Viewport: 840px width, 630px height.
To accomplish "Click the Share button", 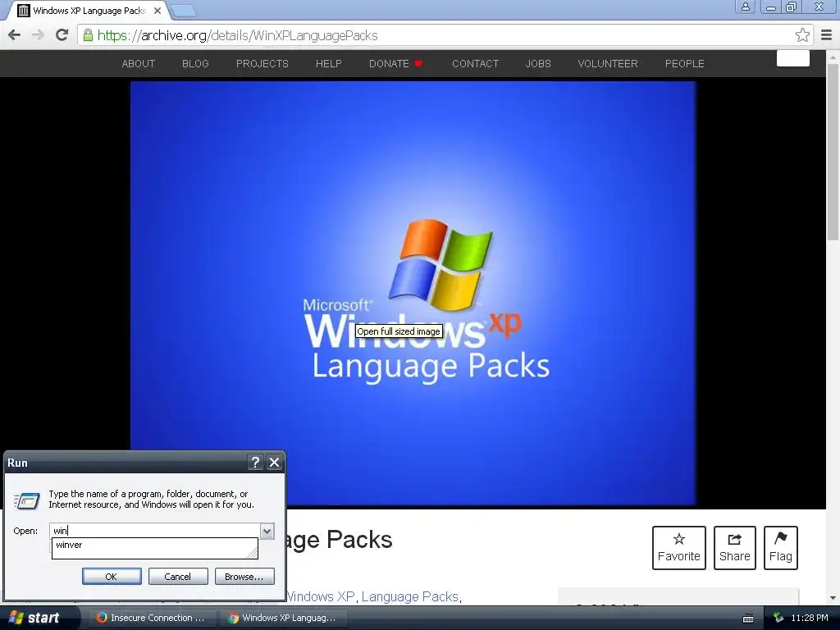I will (734, 547).
